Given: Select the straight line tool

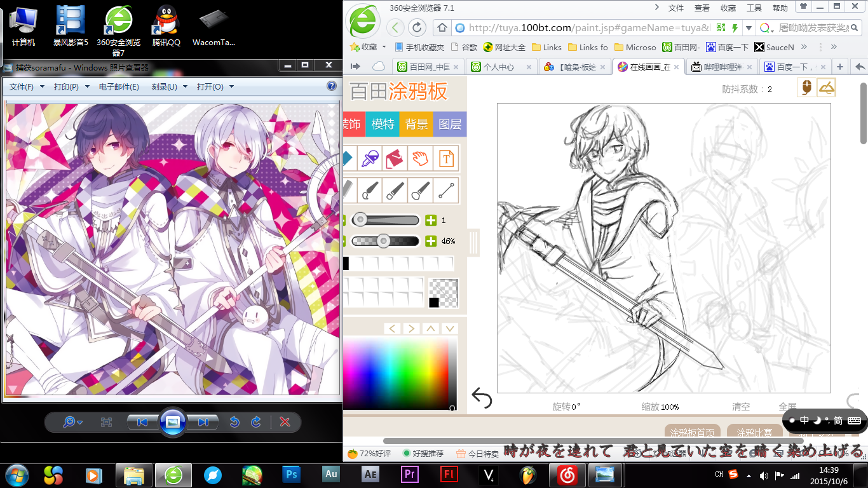Looking at the screenshot, I should click(446, 190).
